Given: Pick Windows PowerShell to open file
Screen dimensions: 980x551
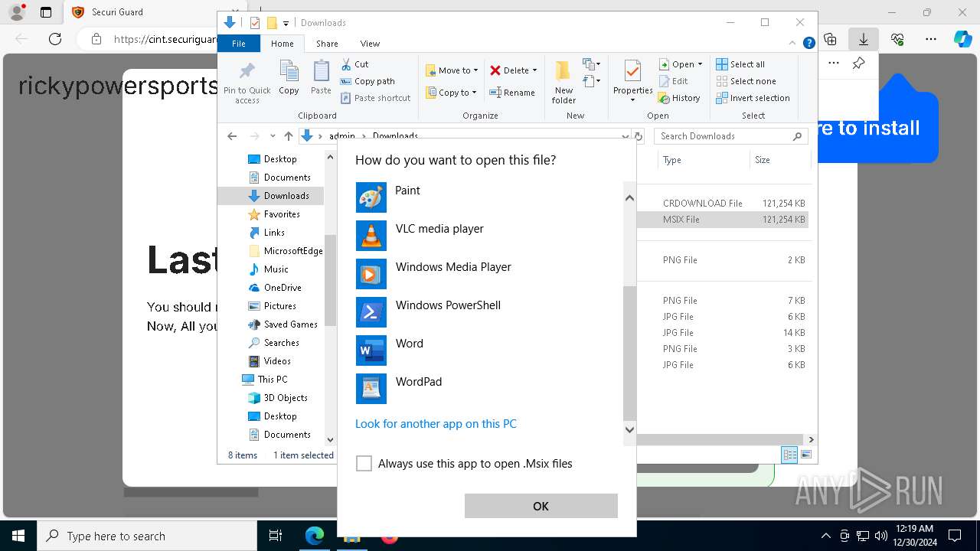Looking at the screenshot, I should pos(488,312).
